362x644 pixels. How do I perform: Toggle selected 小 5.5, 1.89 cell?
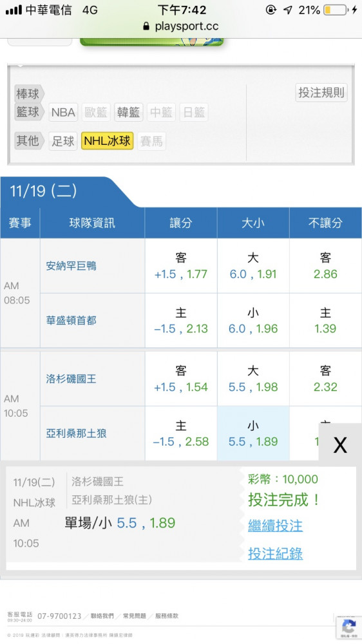pyautogui.click(x=253, y=433)
